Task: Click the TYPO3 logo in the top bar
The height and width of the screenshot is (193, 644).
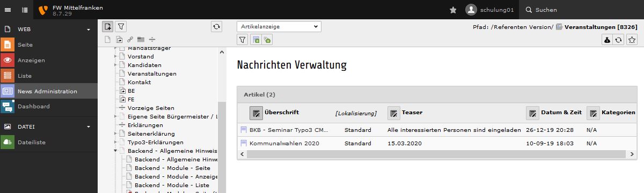Action: click(43, 10)
